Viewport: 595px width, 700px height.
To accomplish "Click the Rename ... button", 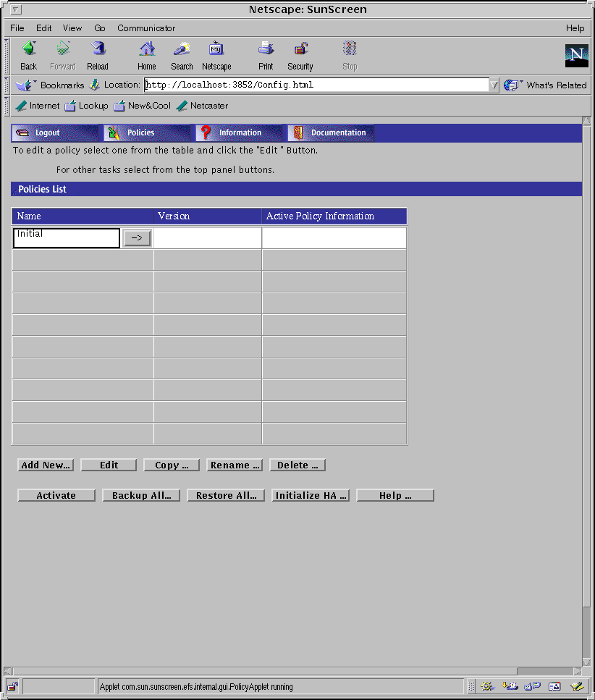I will click(x=235, y=465).
